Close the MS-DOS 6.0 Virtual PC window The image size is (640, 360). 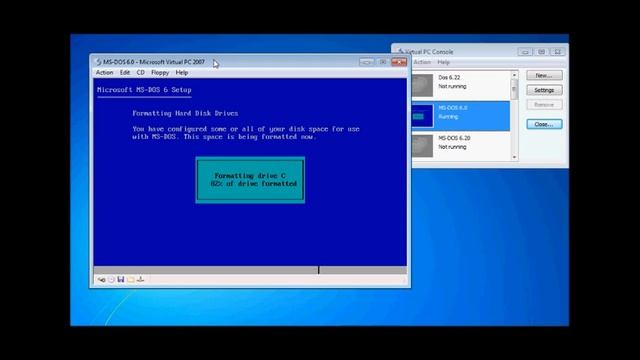(x=399, y=62)
